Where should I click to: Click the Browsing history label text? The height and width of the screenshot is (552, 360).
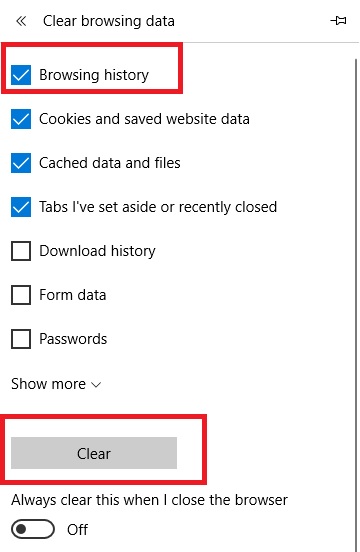[94, 75]
